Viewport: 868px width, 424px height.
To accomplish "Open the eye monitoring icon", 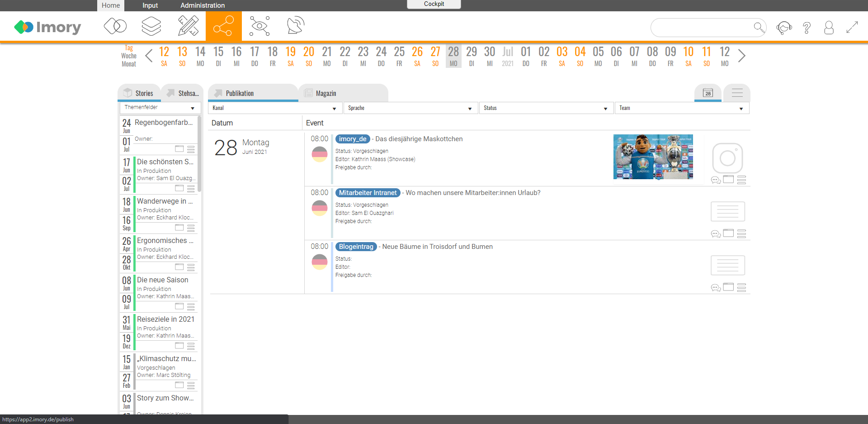I will pos(259,26).
